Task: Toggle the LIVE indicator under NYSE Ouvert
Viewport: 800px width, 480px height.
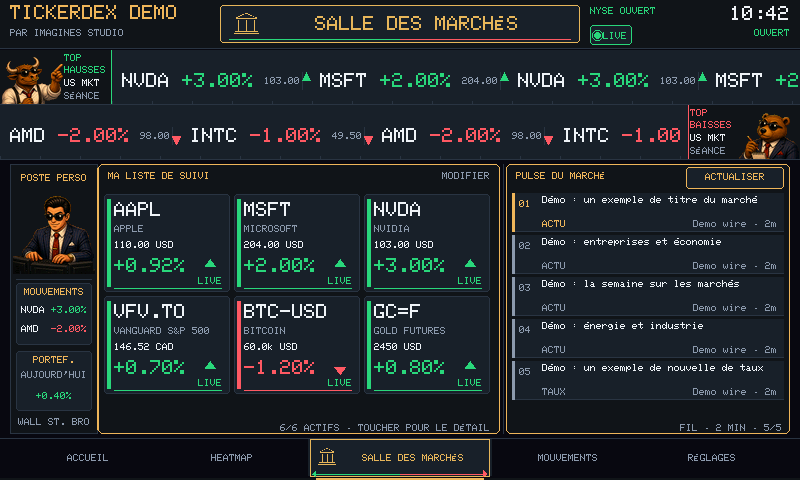Action: (611, 35)
